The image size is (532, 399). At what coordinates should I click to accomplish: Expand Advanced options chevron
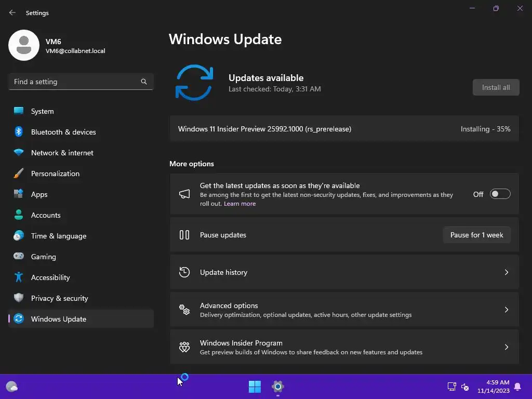click(506, 310)
